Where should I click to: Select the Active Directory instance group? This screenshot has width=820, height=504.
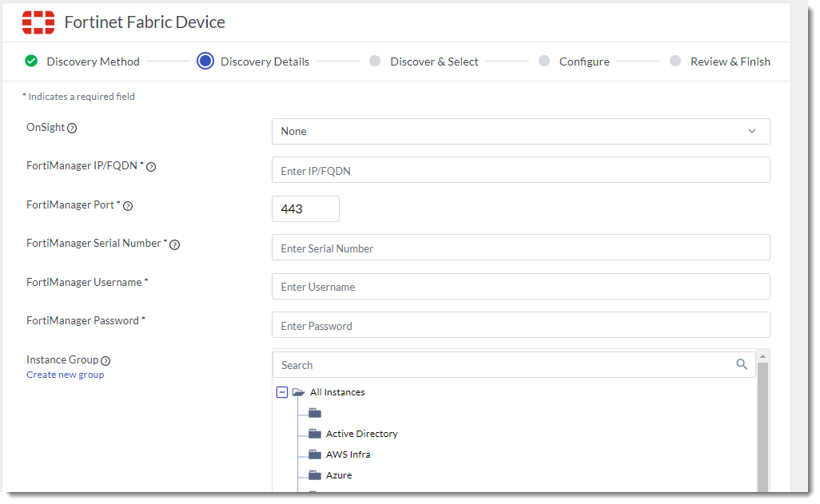[360, 433]
